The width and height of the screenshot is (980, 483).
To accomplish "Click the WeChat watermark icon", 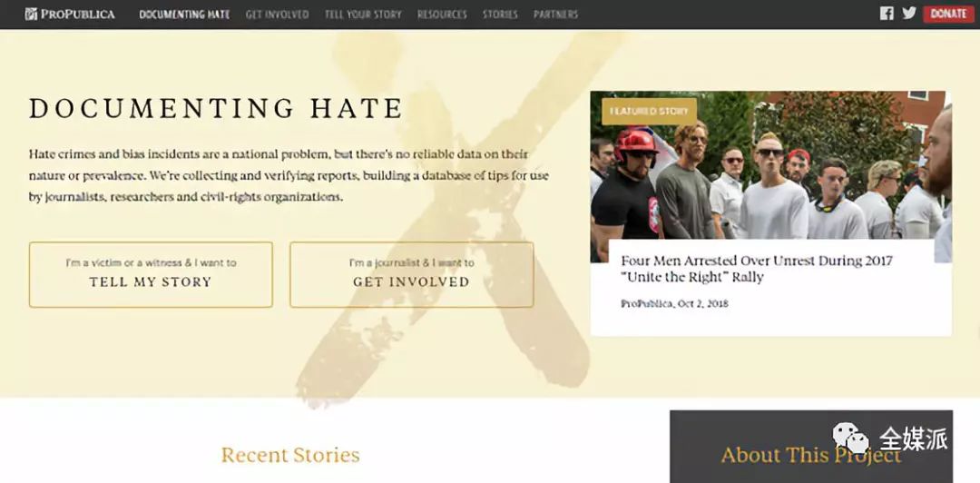I will (850, 438).
